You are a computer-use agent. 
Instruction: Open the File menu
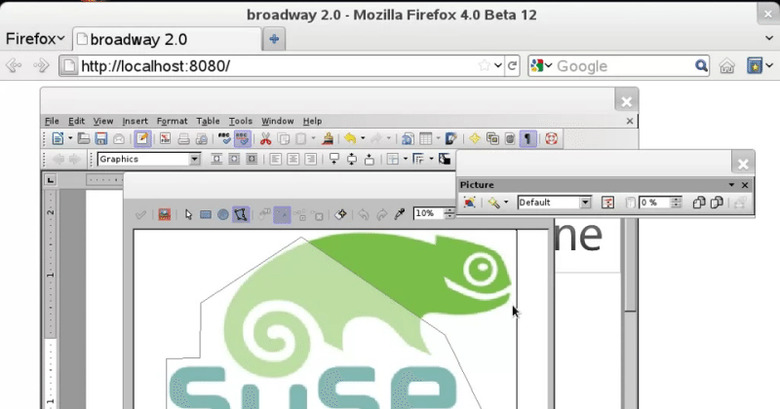[x=52, y=121]
